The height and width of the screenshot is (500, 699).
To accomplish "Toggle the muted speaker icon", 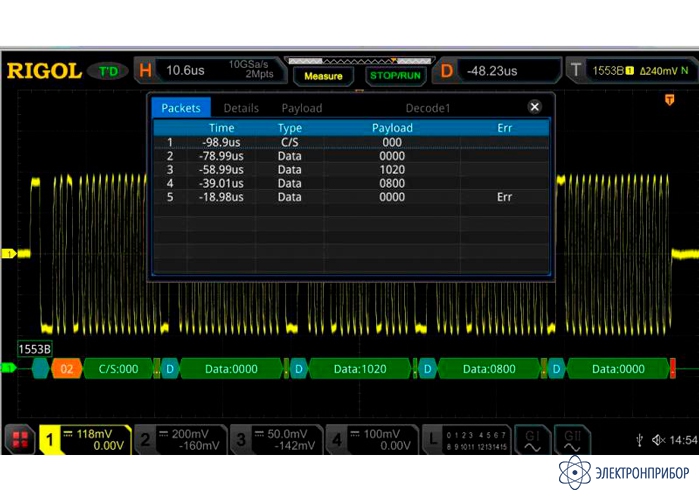I will click(x=658, y=440).
